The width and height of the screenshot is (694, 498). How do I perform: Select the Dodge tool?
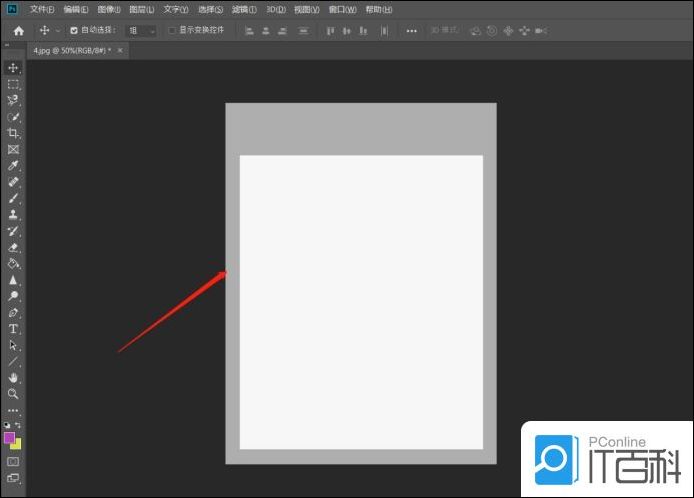(13, 296)
